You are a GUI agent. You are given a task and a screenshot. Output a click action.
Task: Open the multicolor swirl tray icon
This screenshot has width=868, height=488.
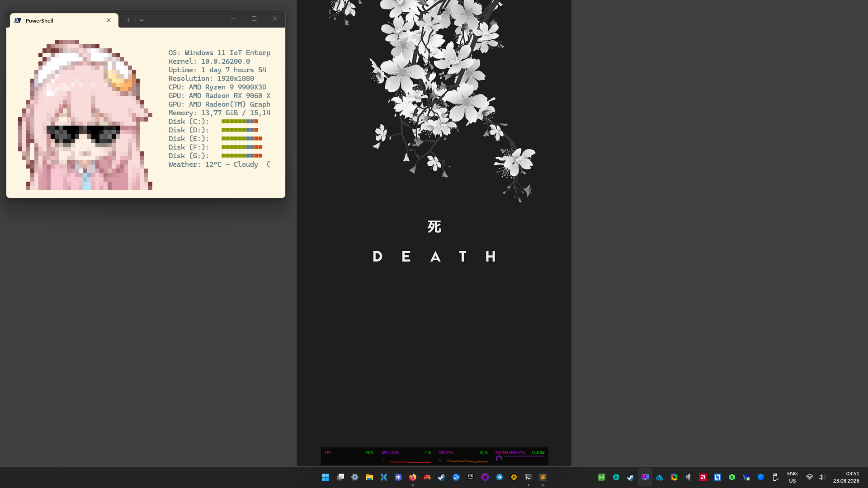coord(674,477)
